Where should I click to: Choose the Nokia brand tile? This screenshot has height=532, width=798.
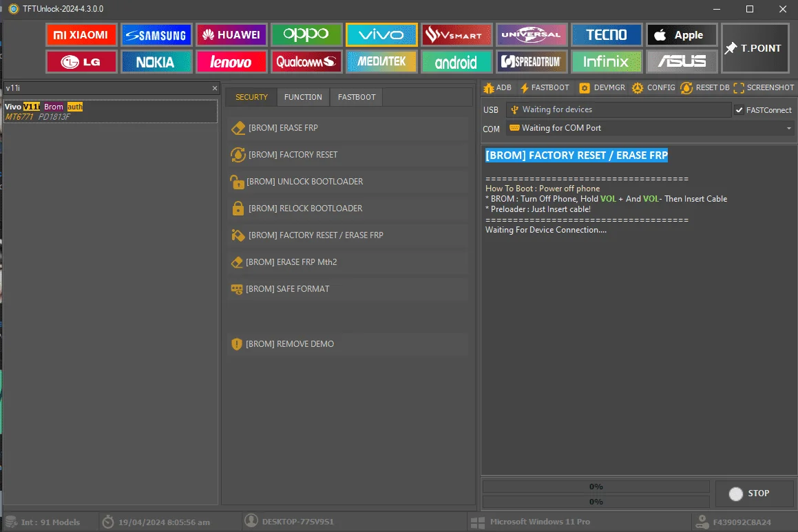tap(156, 61)
